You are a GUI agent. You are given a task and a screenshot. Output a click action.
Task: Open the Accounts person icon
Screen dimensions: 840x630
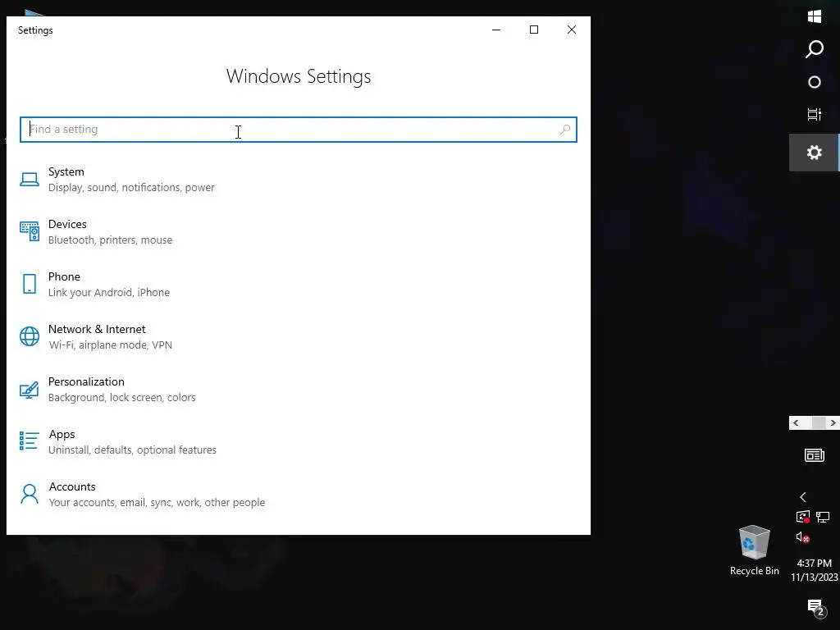click(30, 494)
